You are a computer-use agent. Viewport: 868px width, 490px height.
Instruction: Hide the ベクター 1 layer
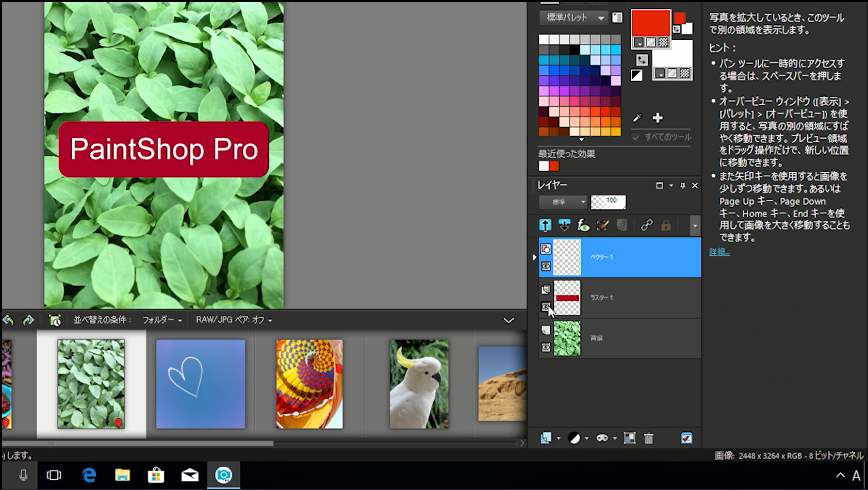pos(546,267)
